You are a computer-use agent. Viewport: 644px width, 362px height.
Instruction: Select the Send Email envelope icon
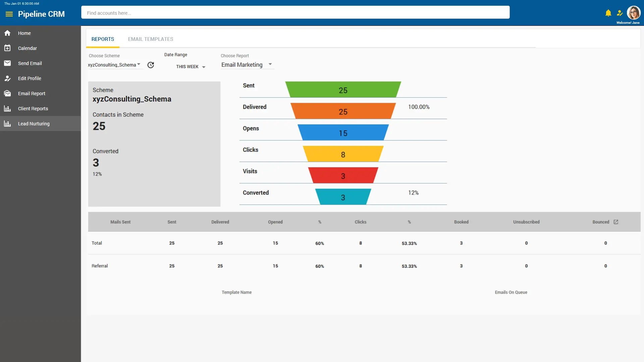pos(7,63)
